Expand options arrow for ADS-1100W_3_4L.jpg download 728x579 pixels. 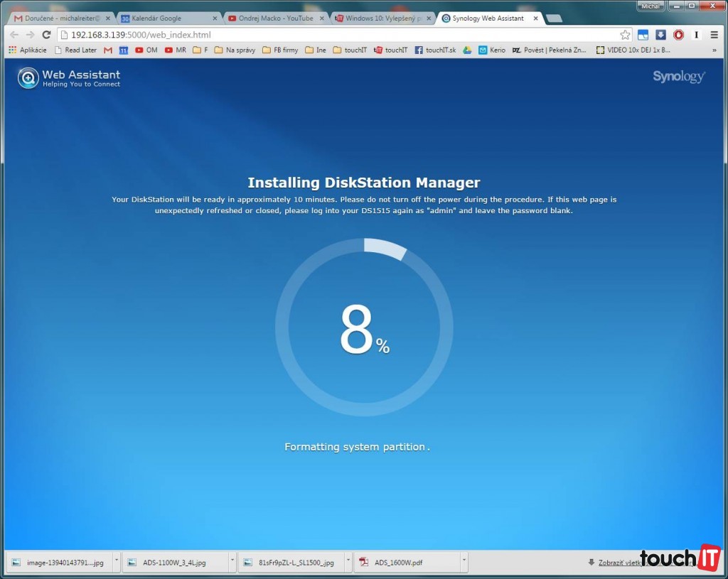click(x=232, y=562)
